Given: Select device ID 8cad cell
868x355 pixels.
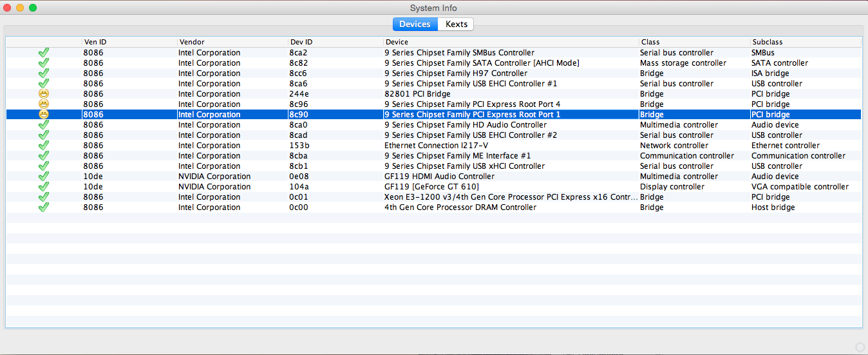Looking at the screenshot, I should click(299, 135).
